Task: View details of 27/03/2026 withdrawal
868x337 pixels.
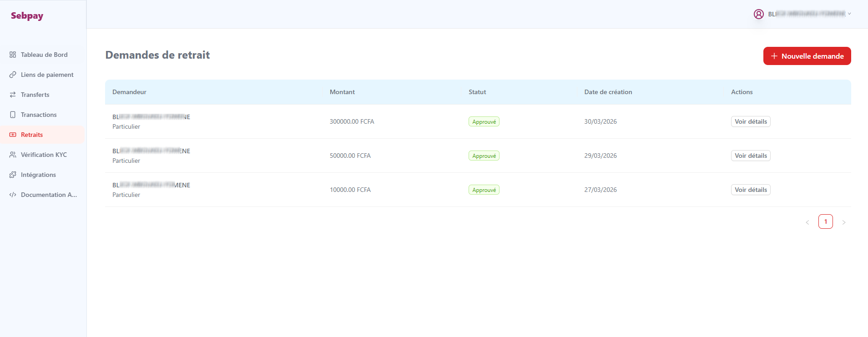Action: [x=751, y=190]
